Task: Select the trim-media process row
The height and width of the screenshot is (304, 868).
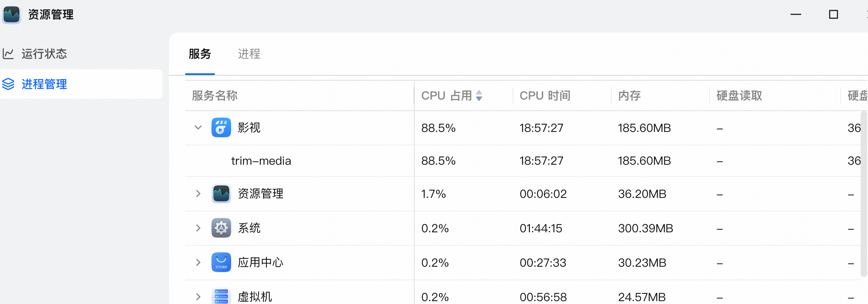Action: [x=261, y=161]
